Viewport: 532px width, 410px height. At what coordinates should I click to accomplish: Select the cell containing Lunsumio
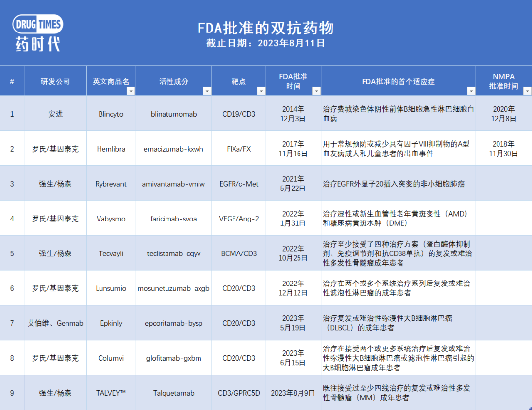coord(111,288)
